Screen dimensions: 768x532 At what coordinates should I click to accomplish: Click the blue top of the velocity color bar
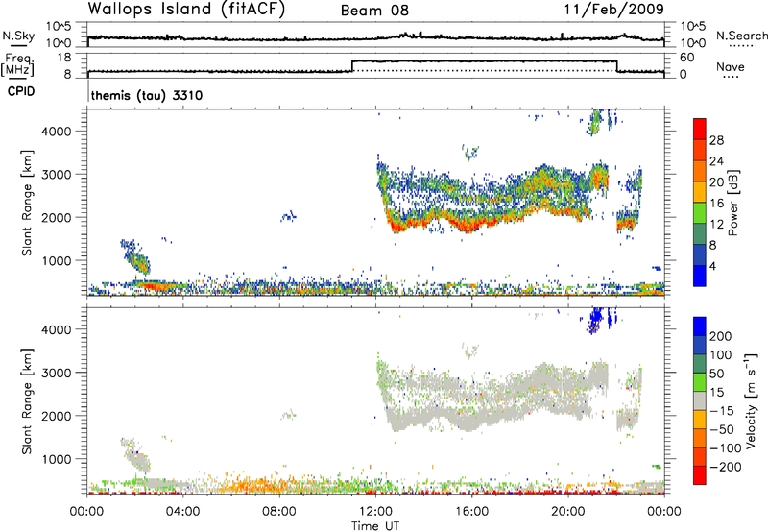click(x=700, y=326)
